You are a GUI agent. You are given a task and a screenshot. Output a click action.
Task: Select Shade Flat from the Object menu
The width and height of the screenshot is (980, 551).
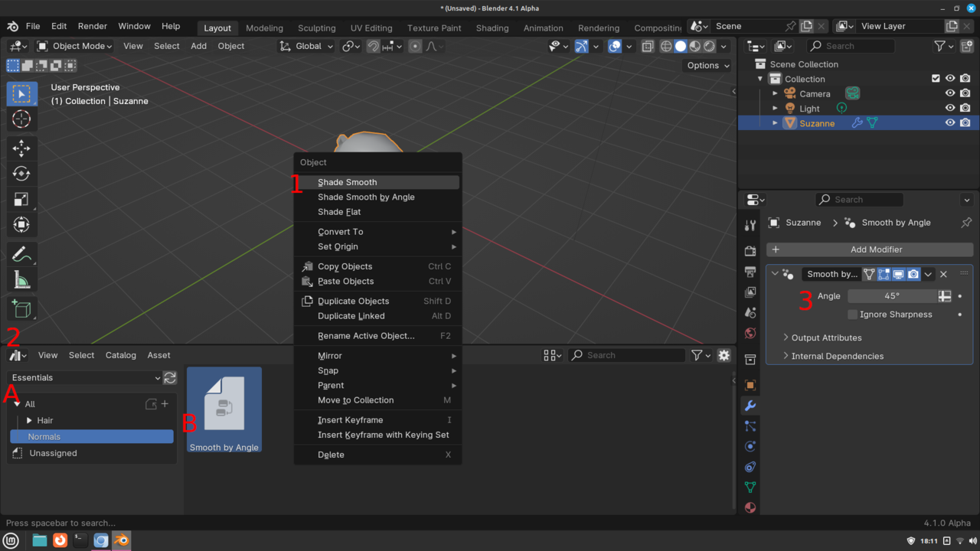pos(377,212)
